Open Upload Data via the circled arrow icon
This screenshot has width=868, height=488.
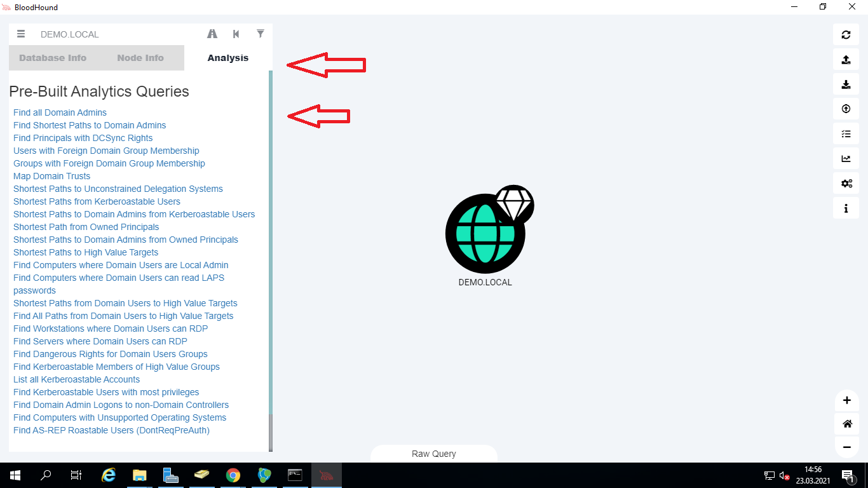click(x=846, y=108)
